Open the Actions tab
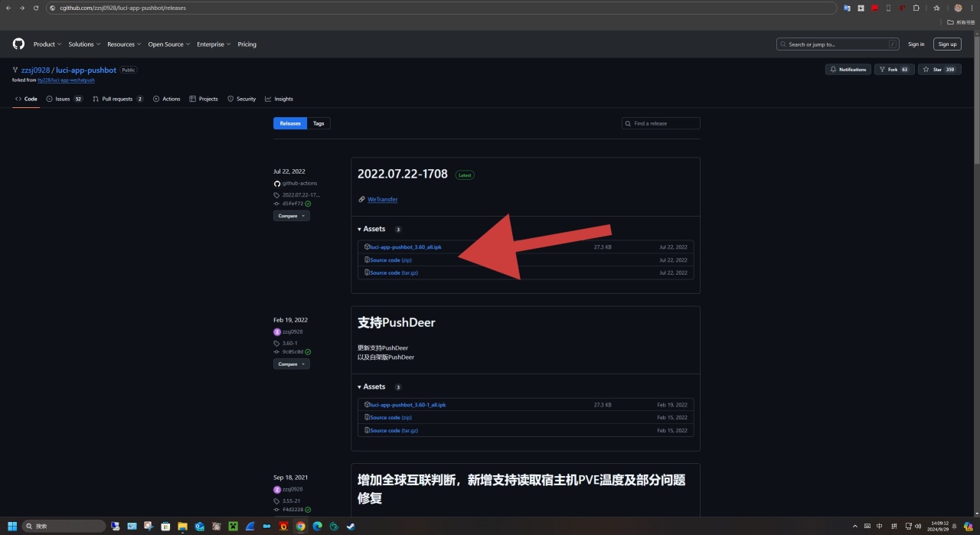980x535 pixels. pyautogui.click(x=167, y=99)
